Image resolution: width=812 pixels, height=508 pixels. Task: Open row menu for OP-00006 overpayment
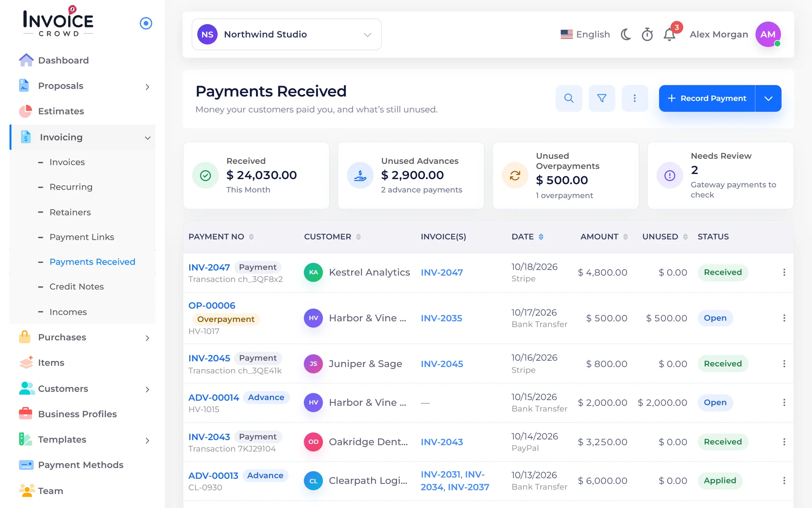(x=784, y=318)
